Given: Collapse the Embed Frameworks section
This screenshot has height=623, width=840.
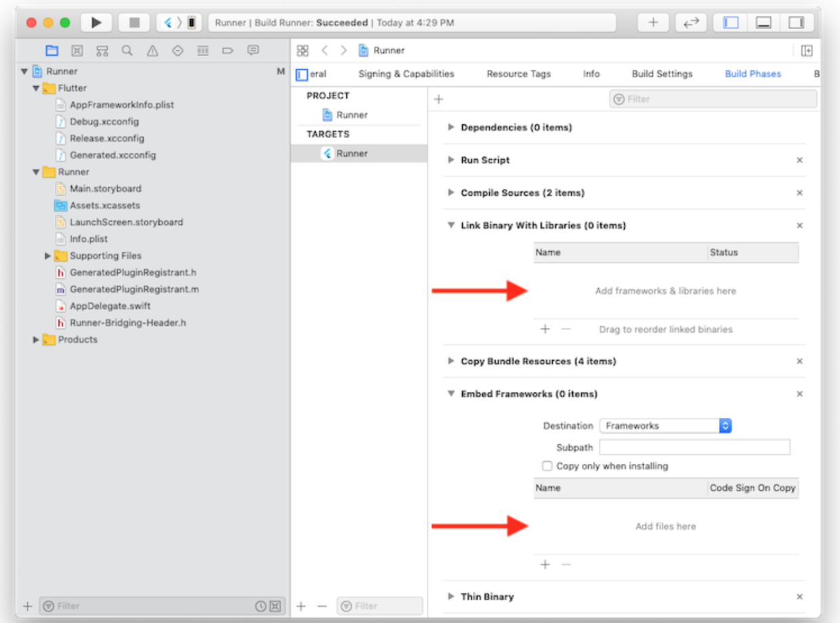Looking at the screenshot, I should point(451,393).
